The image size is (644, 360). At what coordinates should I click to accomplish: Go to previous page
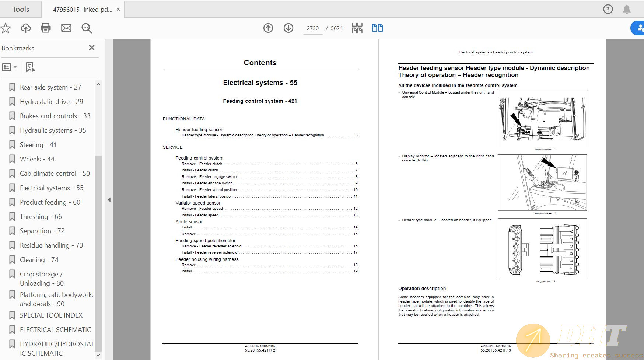pyautogui.click(x=268, y=28)
